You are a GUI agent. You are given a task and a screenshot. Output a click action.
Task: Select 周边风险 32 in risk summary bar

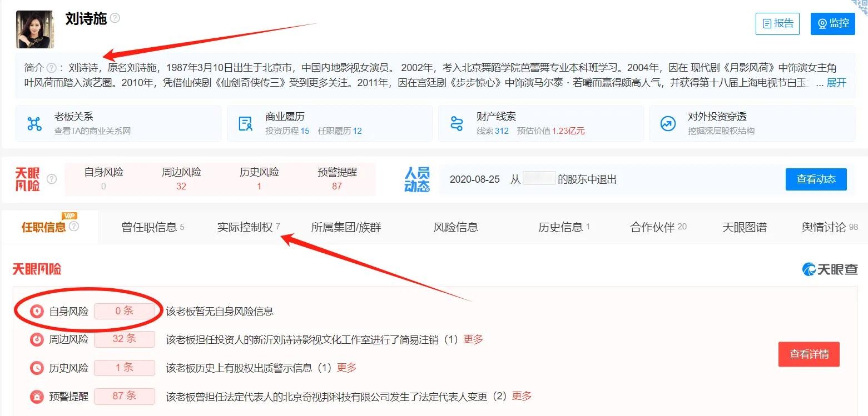(181, 179)
